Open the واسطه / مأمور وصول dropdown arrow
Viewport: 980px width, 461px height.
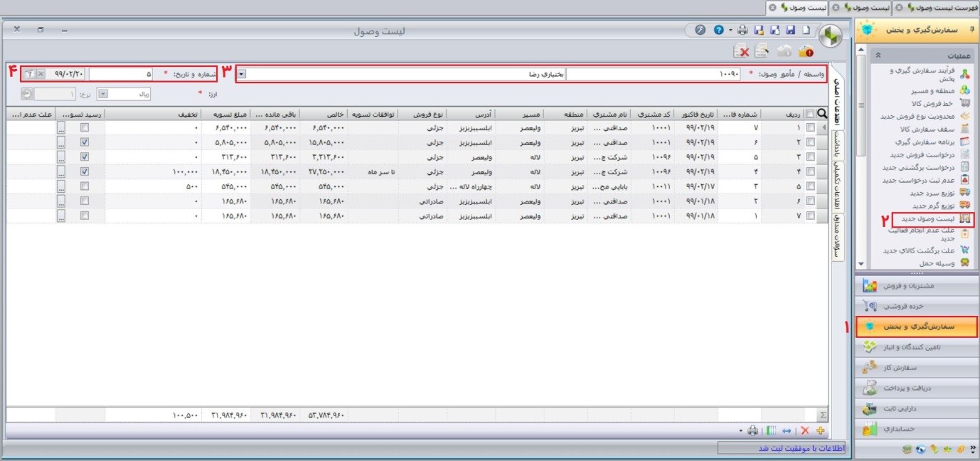pos(242,74)
